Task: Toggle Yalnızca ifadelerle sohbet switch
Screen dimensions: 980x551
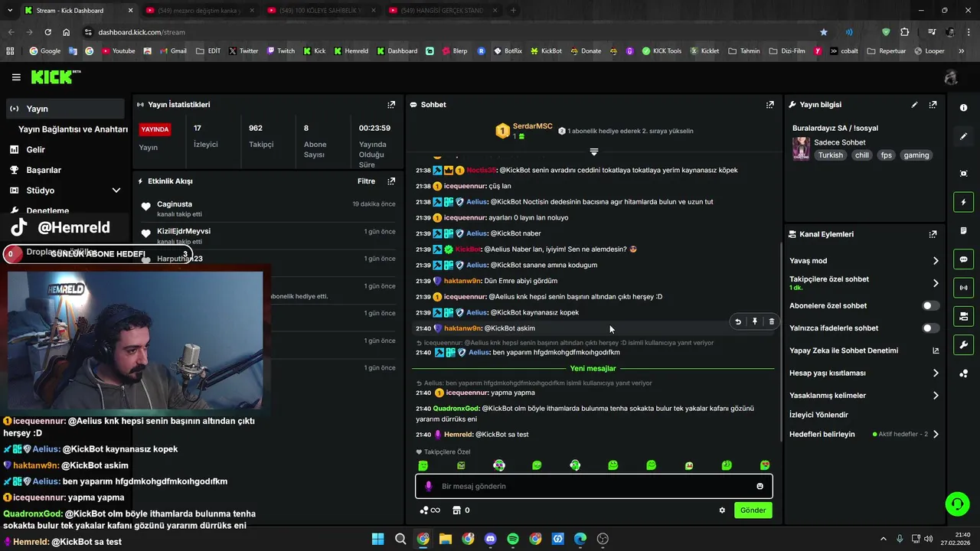Action: click(x=929, y=328)
